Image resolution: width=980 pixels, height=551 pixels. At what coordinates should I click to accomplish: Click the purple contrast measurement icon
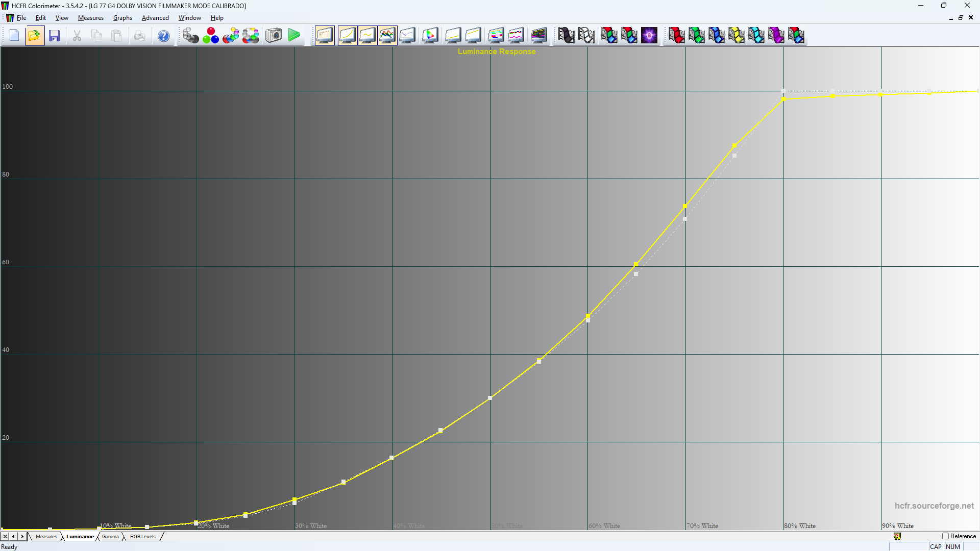649,35
